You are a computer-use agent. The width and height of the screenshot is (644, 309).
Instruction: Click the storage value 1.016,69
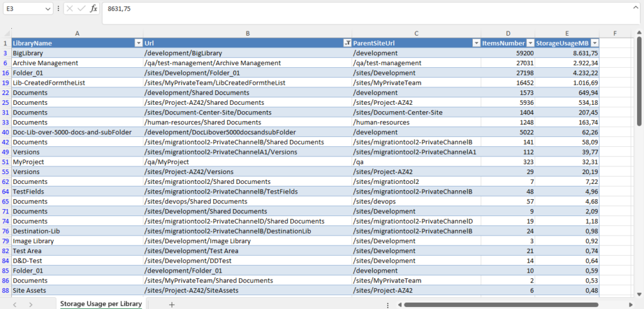[567, 82]
